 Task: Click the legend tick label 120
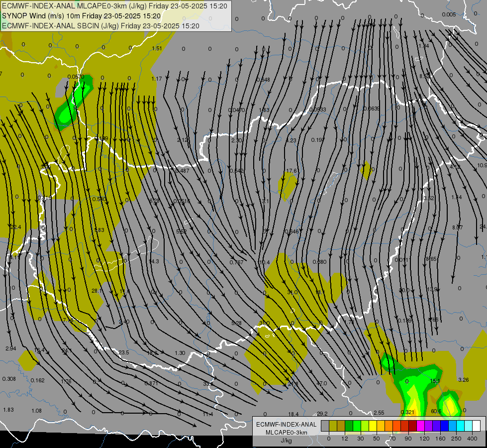(424, 439)
